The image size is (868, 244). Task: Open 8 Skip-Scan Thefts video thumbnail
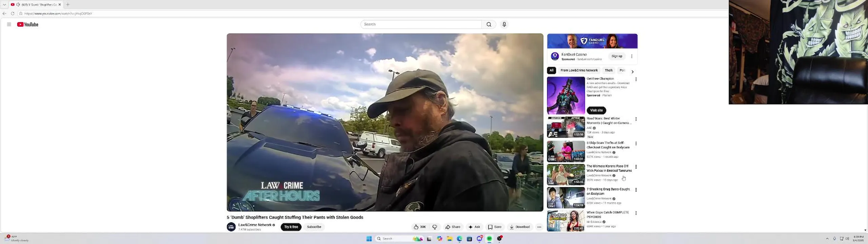(566, 151)
